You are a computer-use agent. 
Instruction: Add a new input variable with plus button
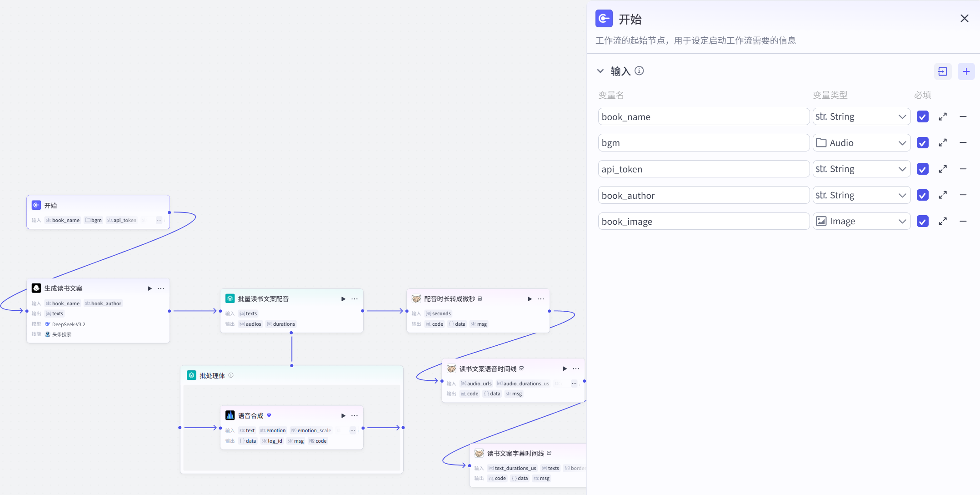pyautogui.click(x=966, y=71)
